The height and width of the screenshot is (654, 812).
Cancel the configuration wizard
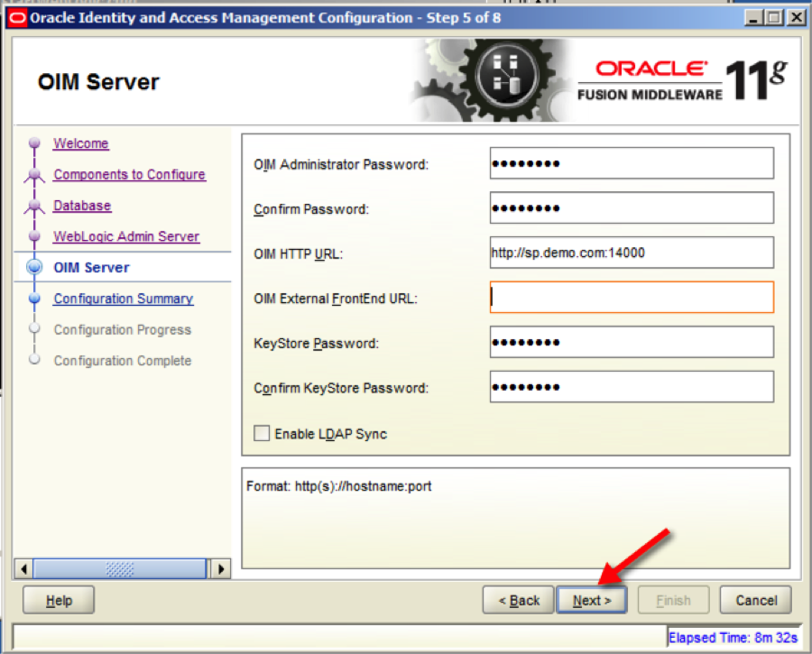pyautogui.click(x=755, y=599)
